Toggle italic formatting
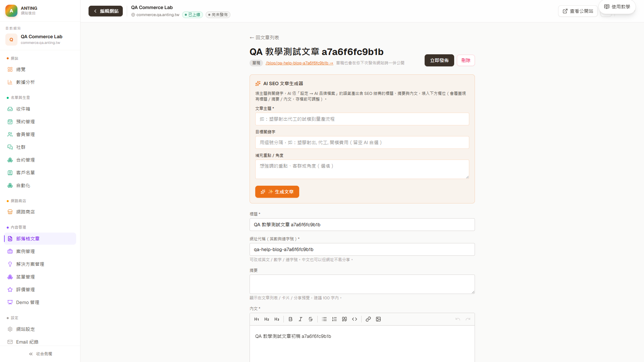The image size is (644, 362). point(301,319)
